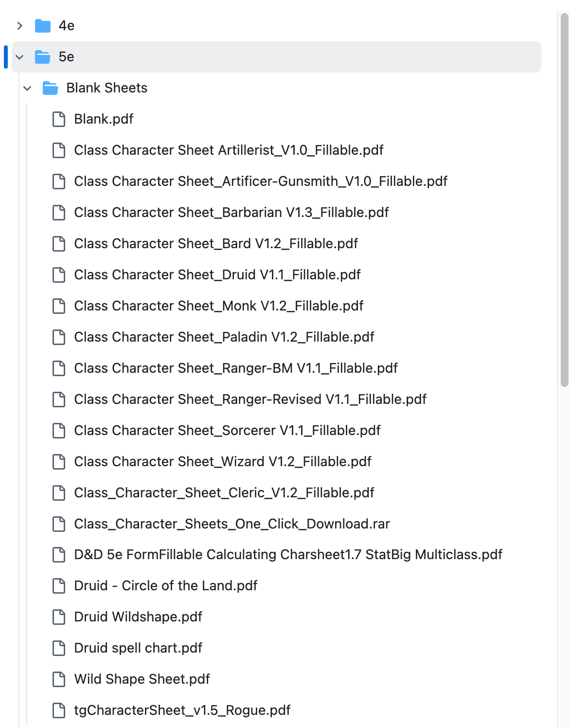Select Class Character Sheet Artillerist_V1.0_Fillable.pdf
570x728 pixels.
(229, 150)
